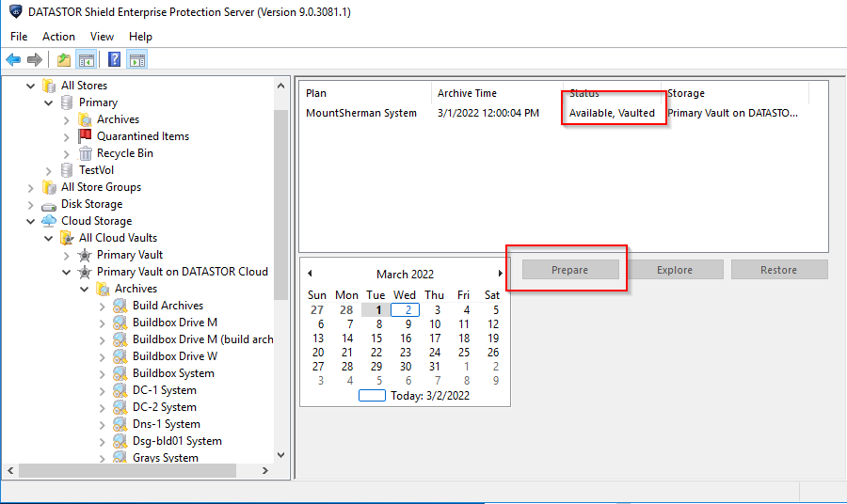This screenshot has width=847, height=504.
Task: Go to previous month in calendar
Action: (x=310, y=274)
